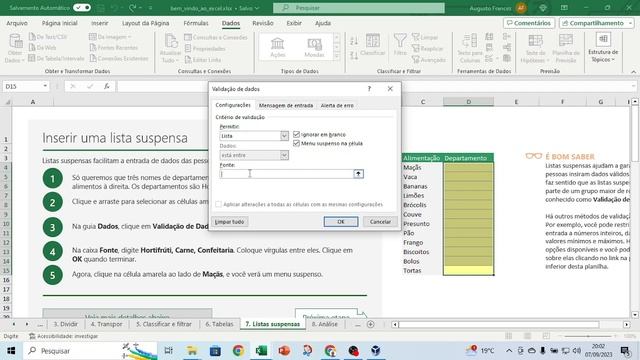The width and height of the screenshot is (640, 360).
Task: Click the Fonte range selector arrow icon
Action: click(358, 174)
